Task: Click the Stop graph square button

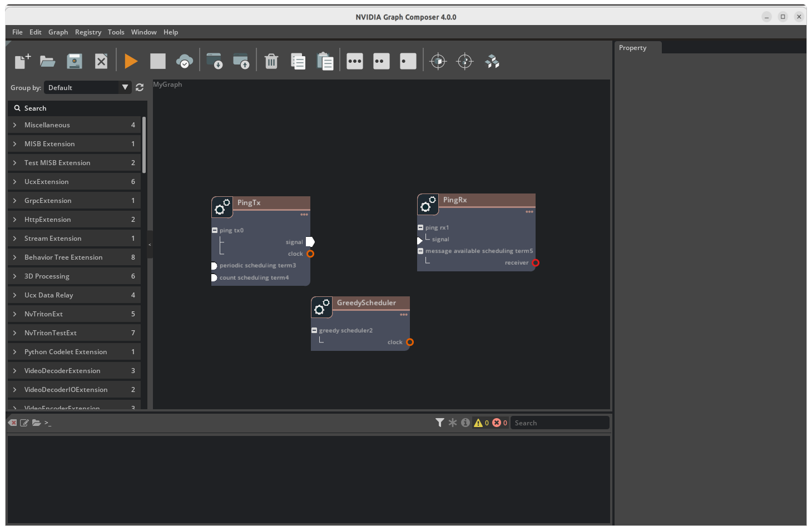Action: click(x=158, y=61)
